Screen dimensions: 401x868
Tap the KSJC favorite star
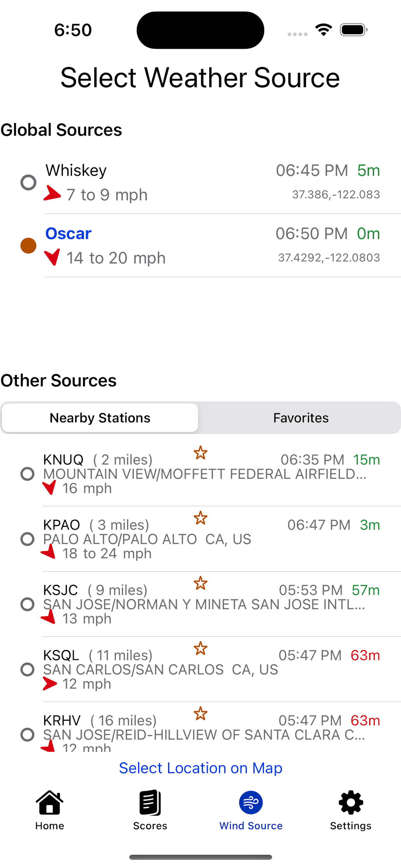[200, 583]
